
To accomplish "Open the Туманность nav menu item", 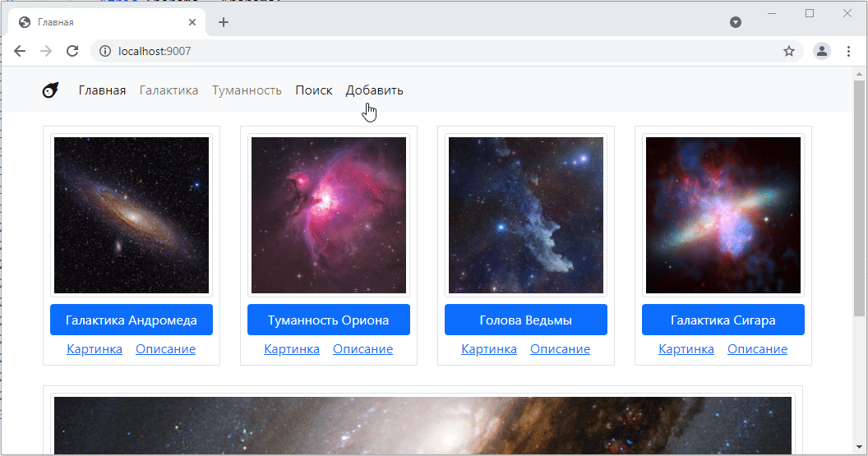I will [247, 90].
